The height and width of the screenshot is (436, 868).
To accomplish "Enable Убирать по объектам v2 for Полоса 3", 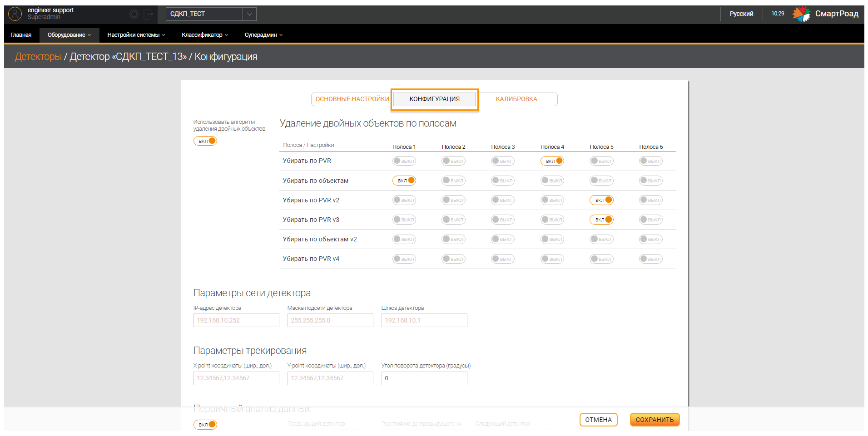I will coord(503,239).
